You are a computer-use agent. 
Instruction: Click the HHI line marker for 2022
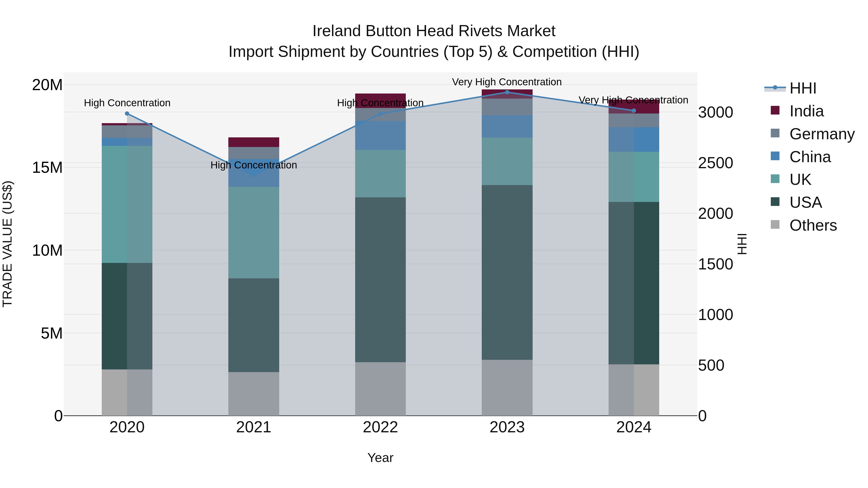tap(380, 114)
